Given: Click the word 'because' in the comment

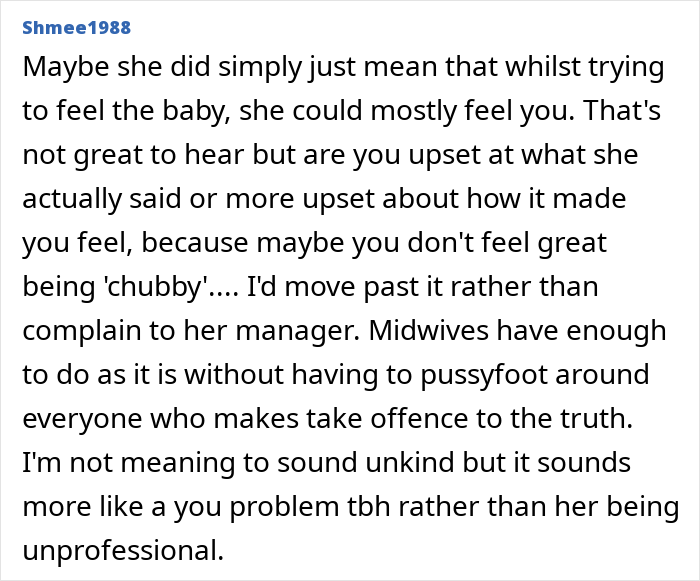Looking at the screenshot, I should pyautogui.click(x=195, y=242).
